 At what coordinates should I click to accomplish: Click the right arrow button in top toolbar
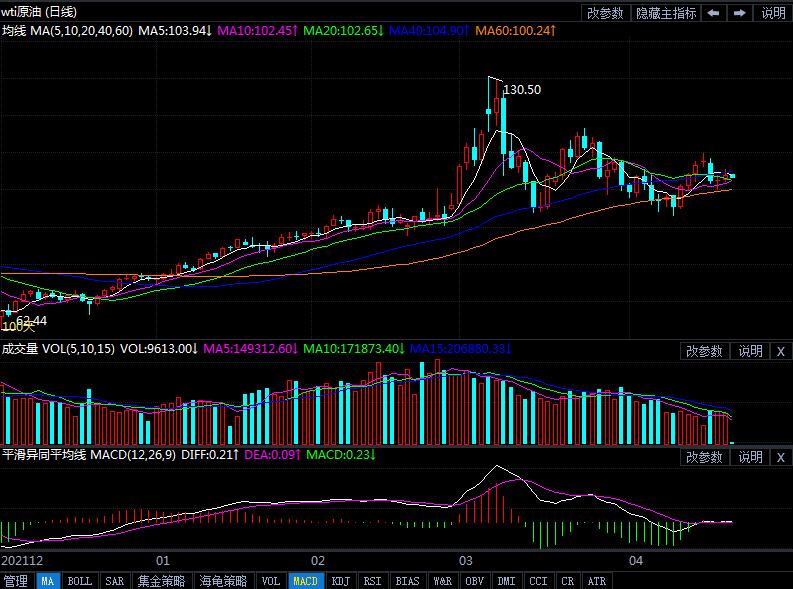pyautogui.click(x=739, y=13)
